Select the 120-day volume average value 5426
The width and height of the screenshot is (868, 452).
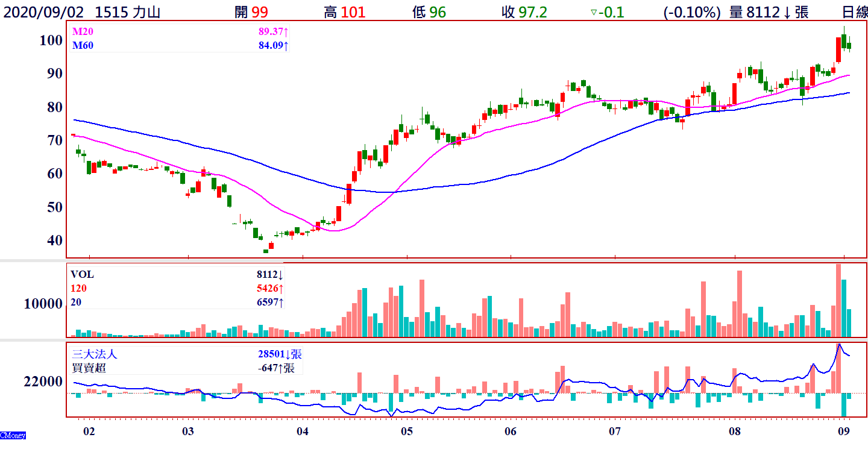coord(269,289)
